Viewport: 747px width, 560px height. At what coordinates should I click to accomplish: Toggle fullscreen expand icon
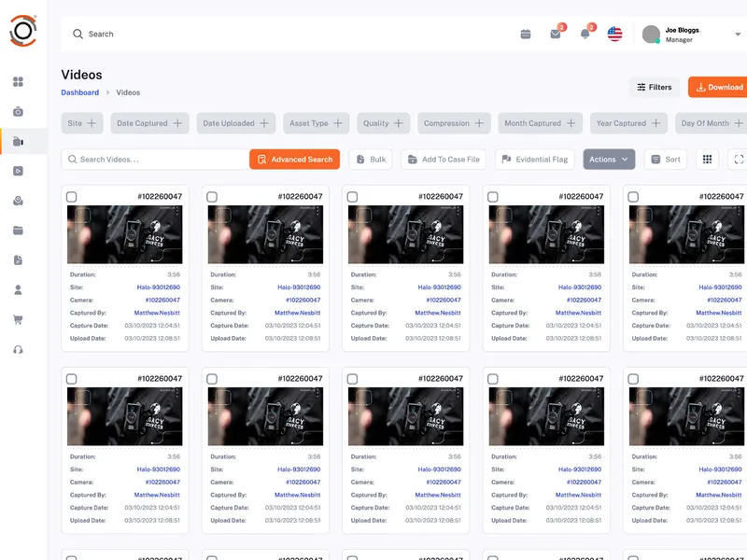[x=739, y=160]
